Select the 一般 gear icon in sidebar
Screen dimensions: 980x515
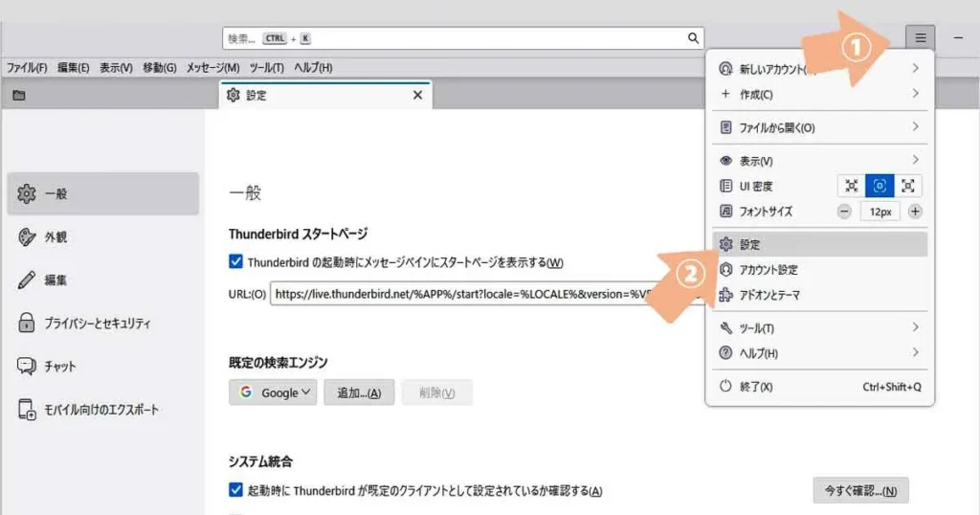point(26,193)
